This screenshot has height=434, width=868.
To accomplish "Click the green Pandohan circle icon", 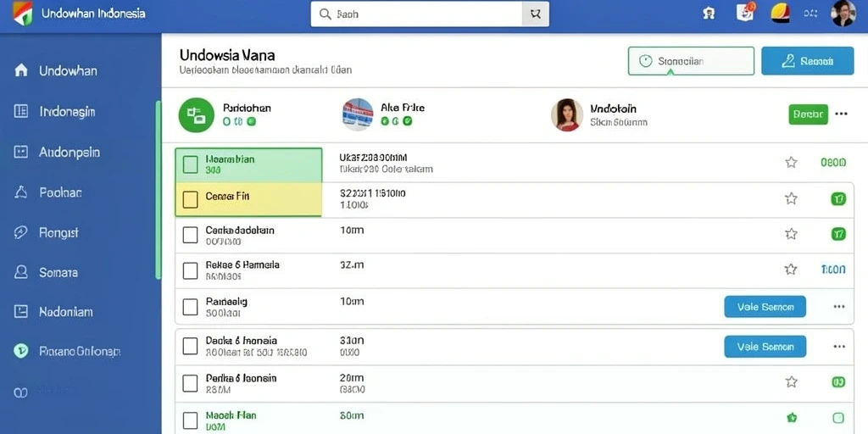I will coord(196,115).
